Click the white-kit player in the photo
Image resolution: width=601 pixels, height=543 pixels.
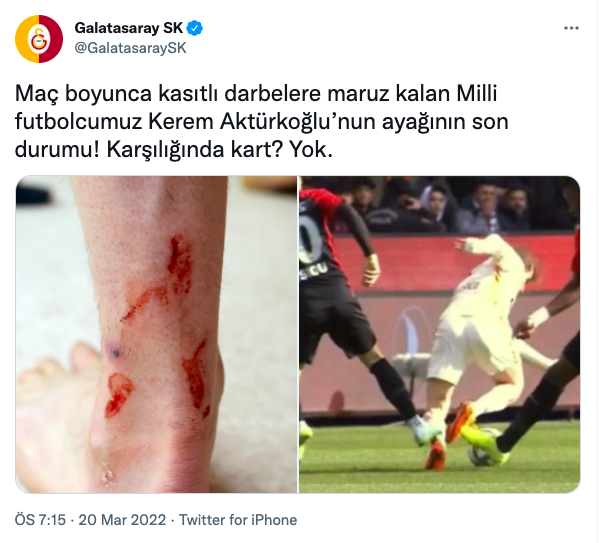click(x=483, y=337)
